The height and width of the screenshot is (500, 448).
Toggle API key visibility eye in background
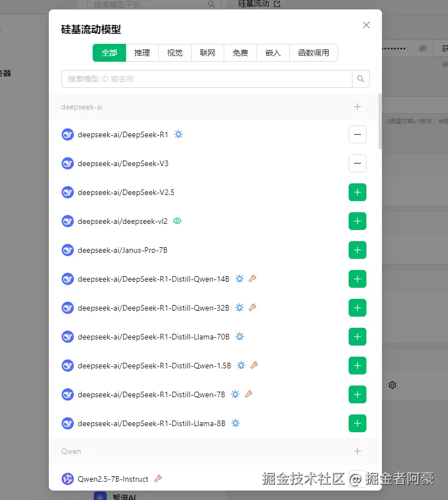[423, 48]
